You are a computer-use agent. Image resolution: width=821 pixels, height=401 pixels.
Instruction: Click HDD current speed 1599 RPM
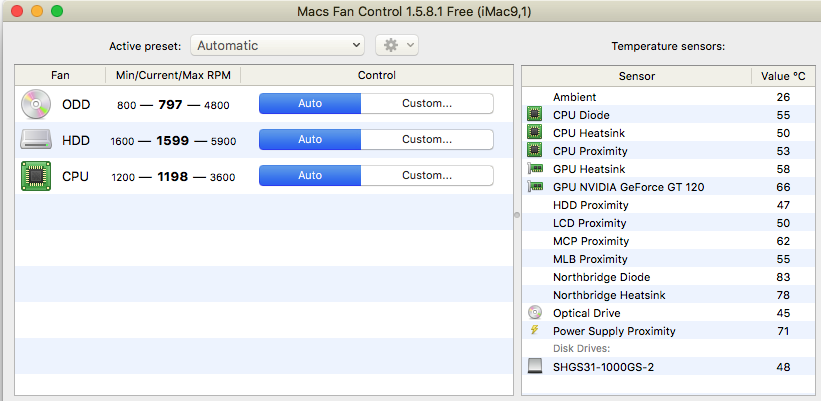pos(173,141)
